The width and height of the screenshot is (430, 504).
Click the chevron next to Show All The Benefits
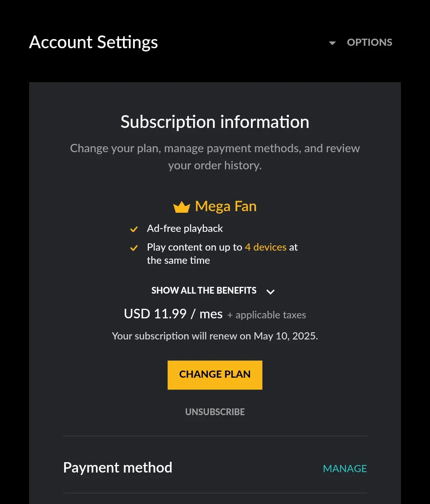pyautogui.click(x=270, y=292)
